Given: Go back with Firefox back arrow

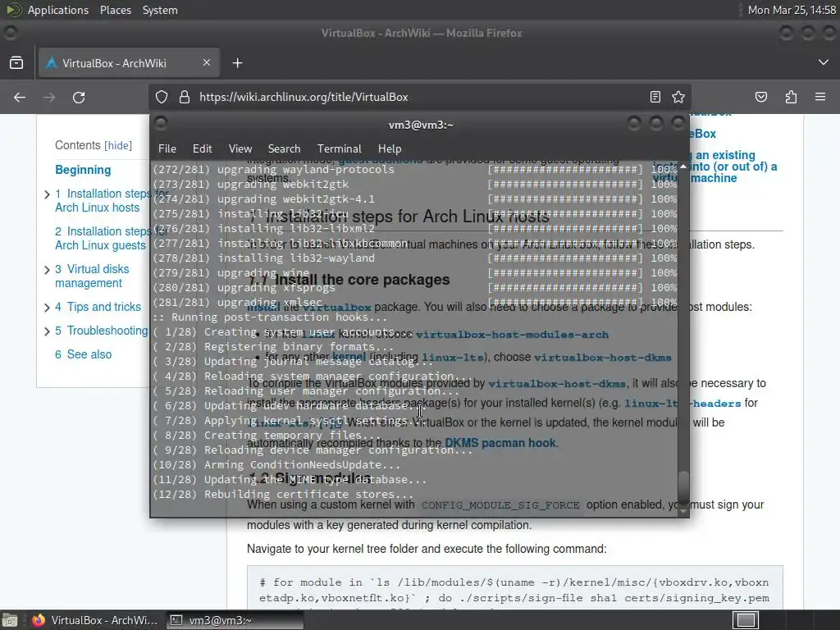Looking at the screenshot, I should (x=20, y=97).
